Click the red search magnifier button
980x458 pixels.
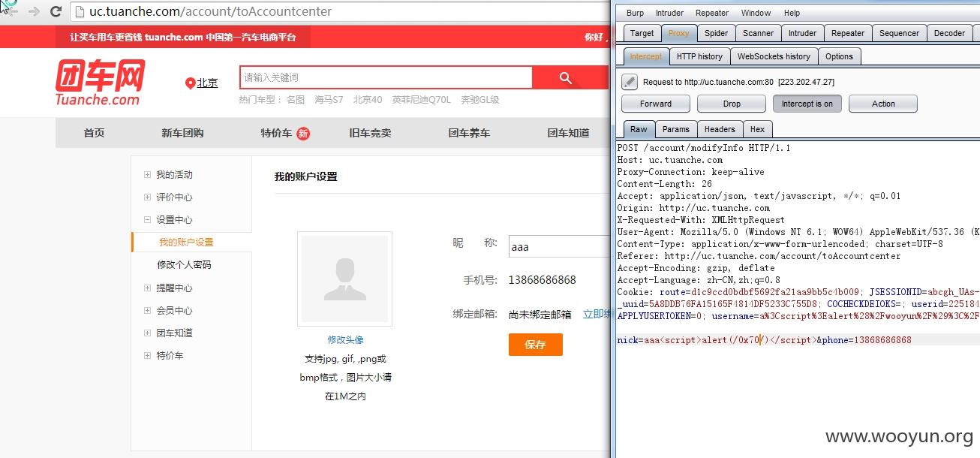tap(566, 78)
